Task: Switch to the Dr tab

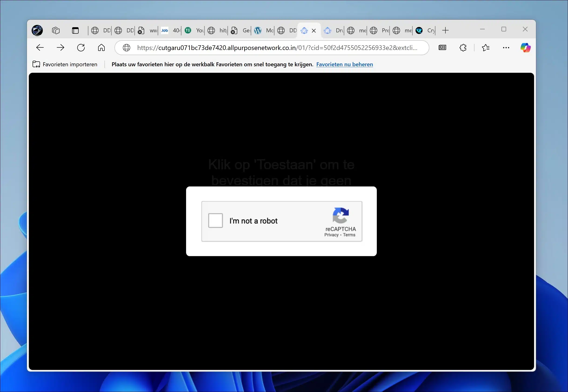Action: tap(333, 30)
